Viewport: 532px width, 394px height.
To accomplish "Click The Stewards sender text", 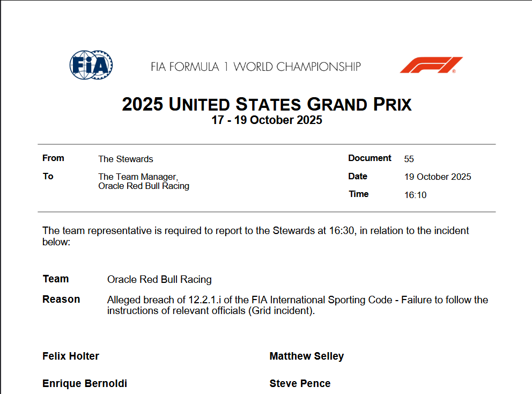I will pos(125,159).
